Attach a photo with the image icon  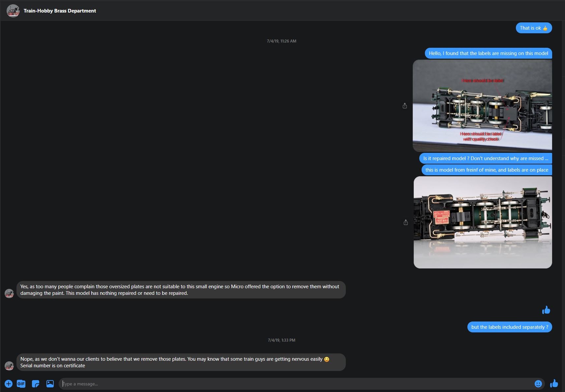pos(50,384)
